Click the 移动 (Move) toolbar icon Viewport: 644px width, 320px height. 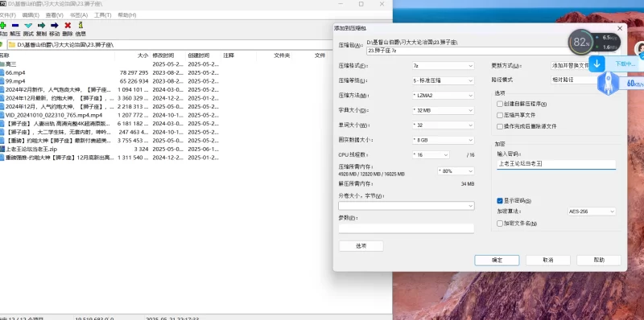coord(54,26)
